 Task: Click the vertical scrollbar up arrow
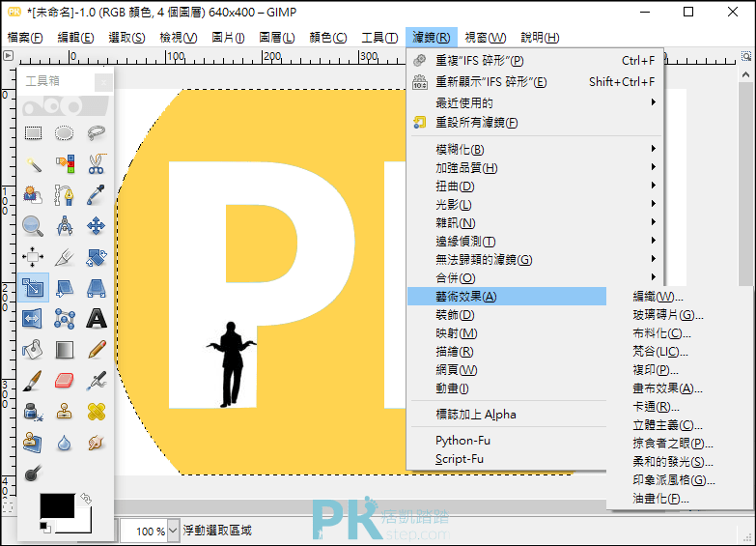pos(746,74)
